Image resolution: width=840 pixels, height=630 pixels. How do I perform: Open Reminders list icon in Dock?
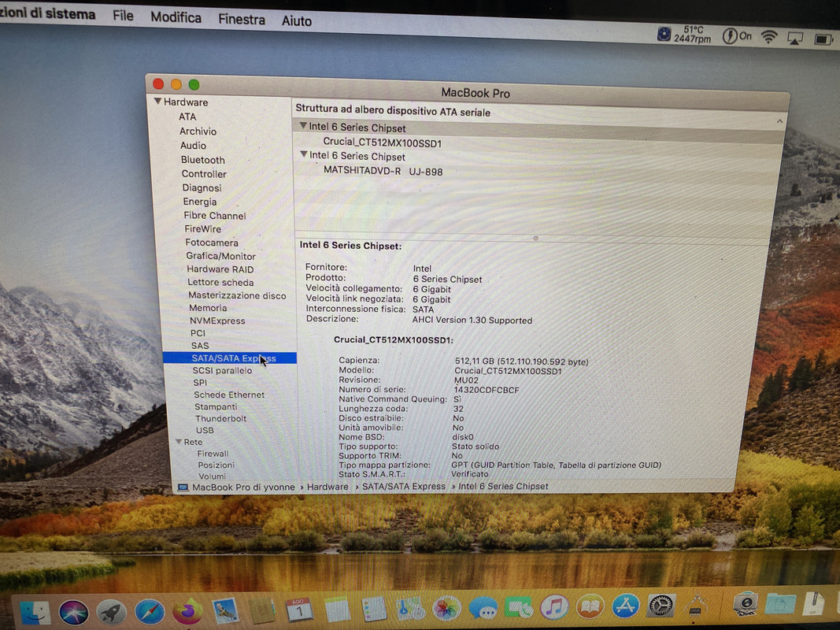pos(374,609)
